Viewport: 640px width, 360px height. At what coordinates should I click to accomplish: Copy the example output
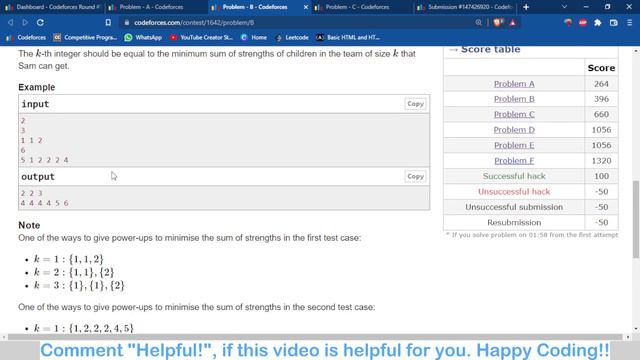tap(415, 176)
